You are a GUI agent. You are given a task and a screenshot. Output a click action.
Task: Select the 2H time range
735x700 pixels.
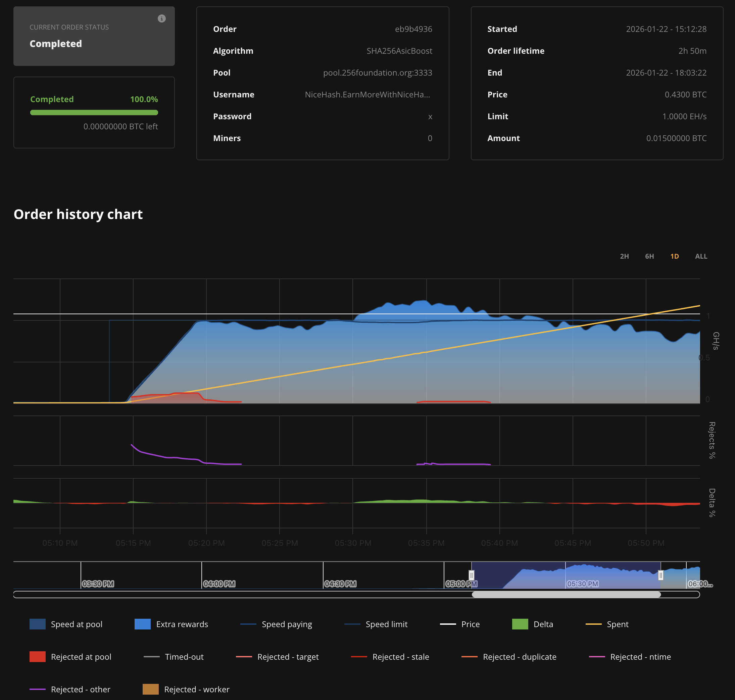pos(624,256)
